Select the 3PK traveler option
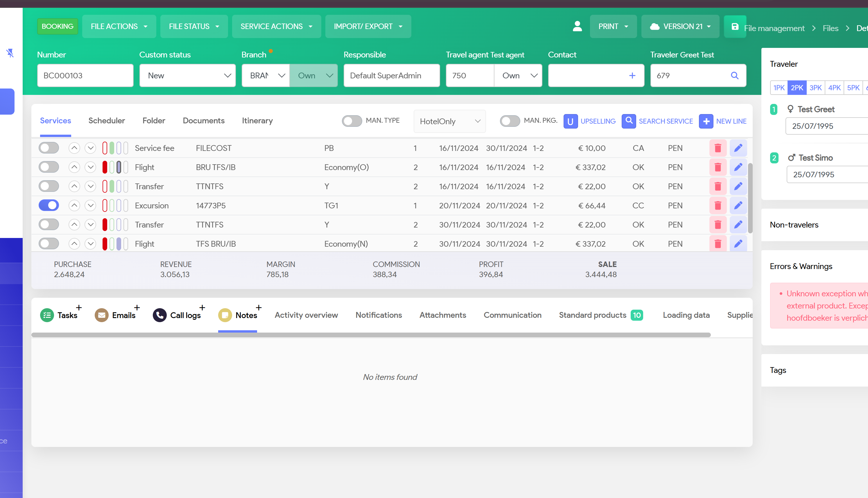The height and width of the screenshot is (498, 868). click(815, 88)
